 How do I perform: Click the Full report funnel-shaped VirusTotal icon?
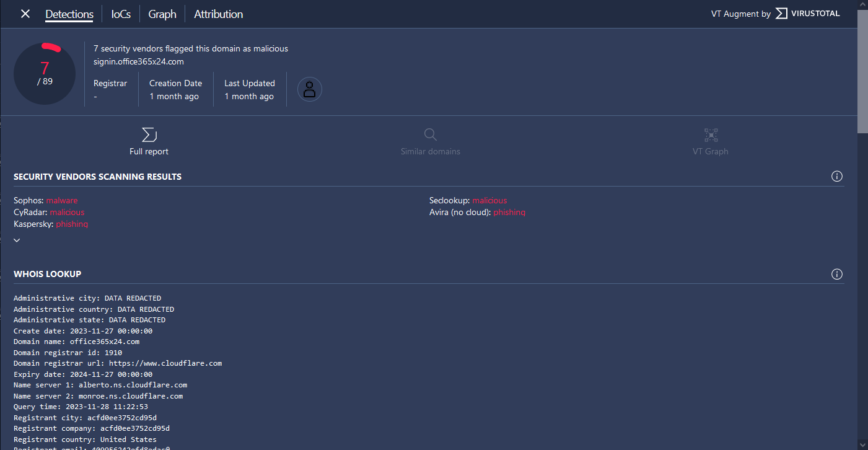pos(149,134)
